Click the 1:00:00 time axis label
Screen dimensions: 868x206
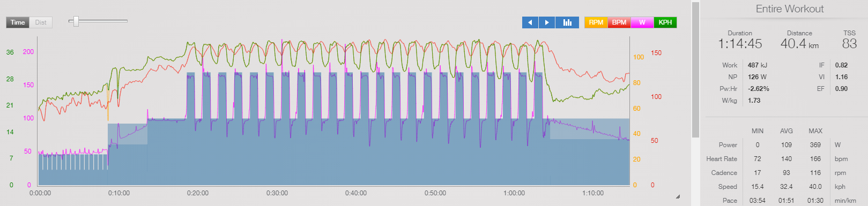(514, 193)
